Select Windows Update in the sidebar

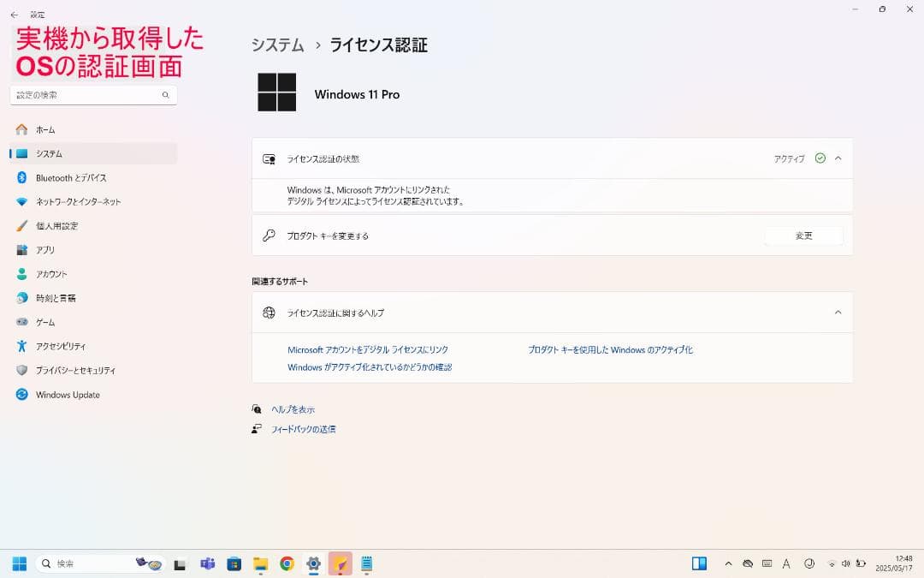click(x=69, y=395)
